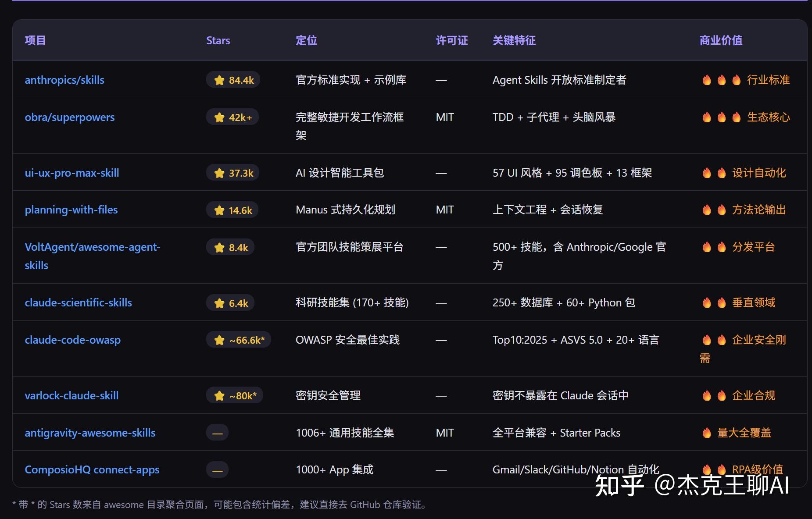This screenshot has width=812, height=519.
Task: Click the MIT license in antigravity-awesome-skills row
Action: pyautogui.click(x=445, y=433)
